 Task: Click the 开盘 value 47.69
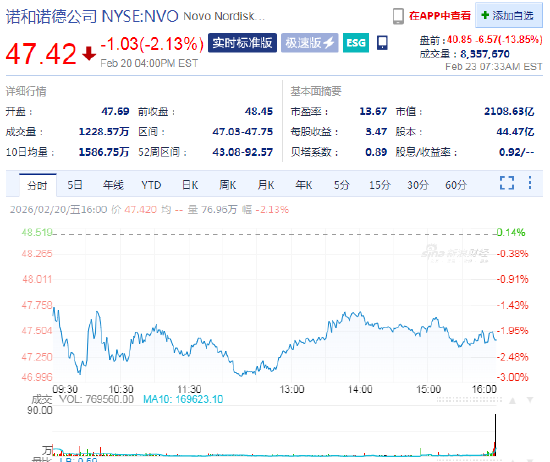(115, 112)
